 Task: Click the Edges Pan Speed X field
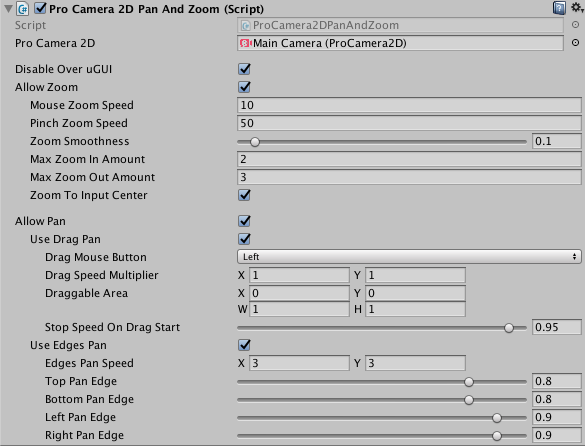tap(300, 363)
